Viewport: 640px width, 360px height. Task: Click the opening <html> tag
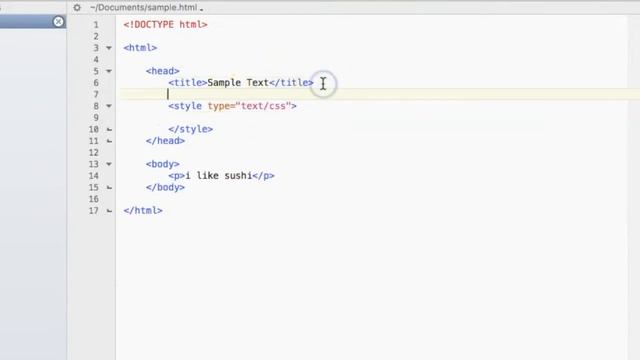pyautogui.click(x=140, y=48)
